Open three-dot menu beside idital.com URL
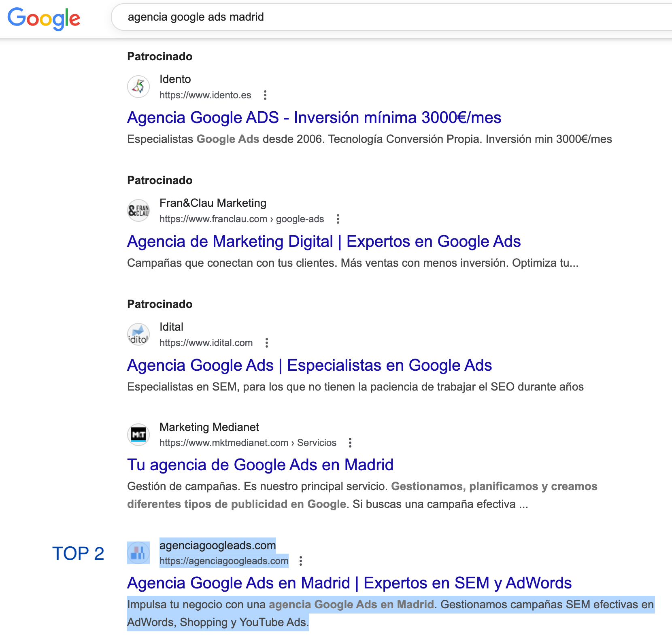672x637 pixels. coord(266,343)
